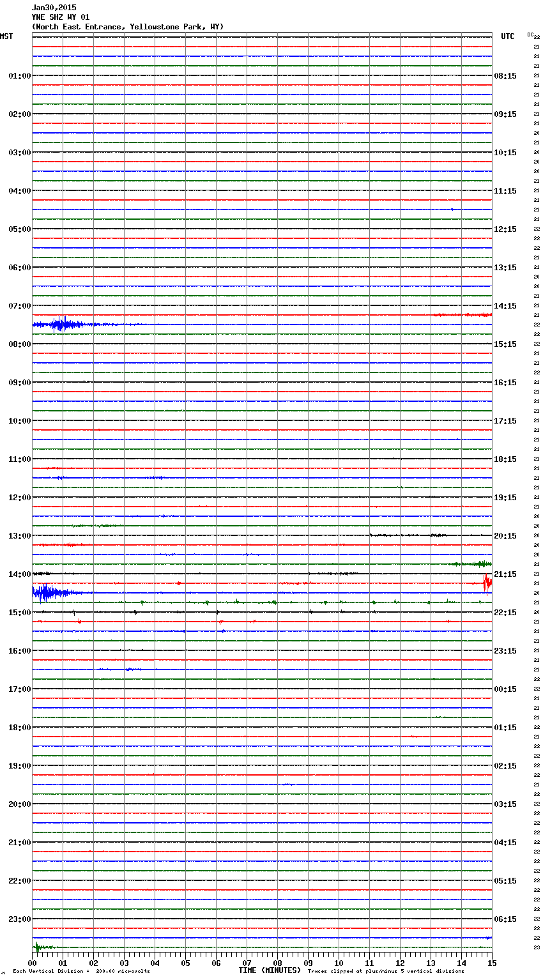This screenshot has height=980, width=543.
Task: Click the "North East Entrance, Yellowstone Park, WY" title
Action: tap(128, 27)
